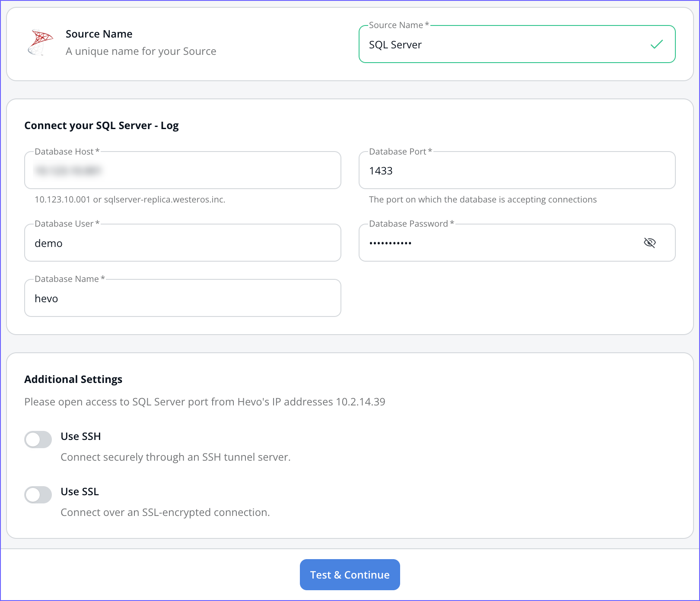This screenshot has height=601, width=700.
Task: Click the 'Connect your SQL Server - Log' heading
Action: [x=102, y=126]
